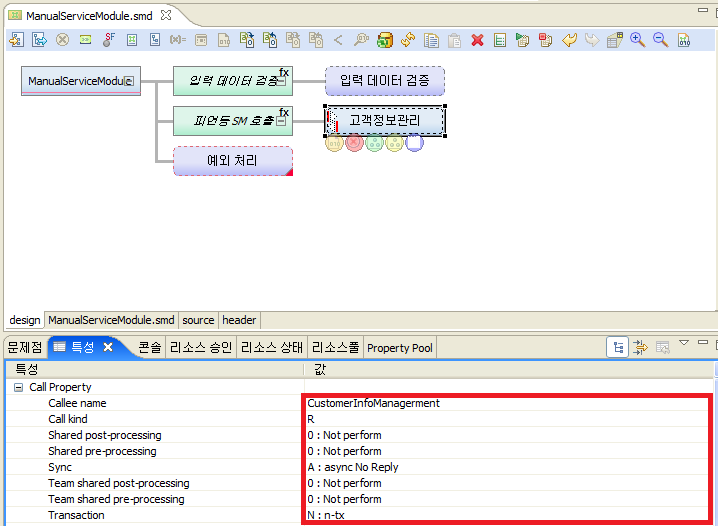The width and height of the screenshot is (718, 526).
Task: Click the green-lined list toolbar icon
Action: click(500, 40)
